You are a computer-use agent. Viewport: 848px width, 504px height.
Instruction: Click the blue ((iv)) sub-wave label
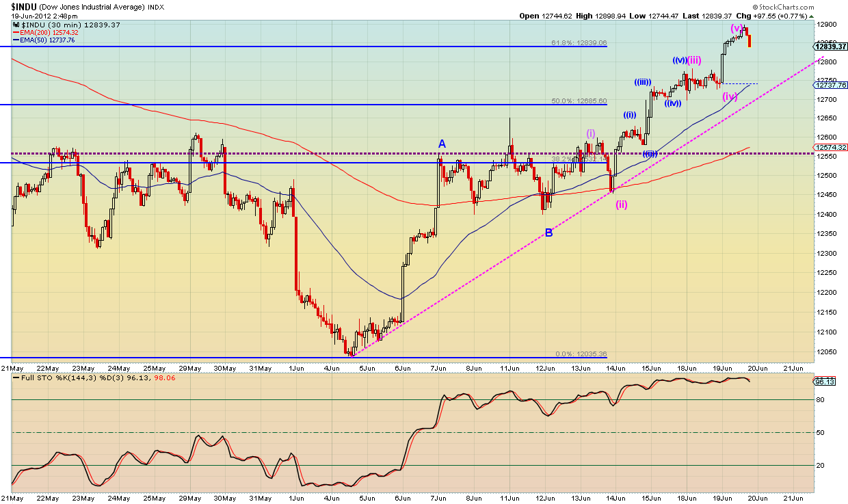pos(672,104)
